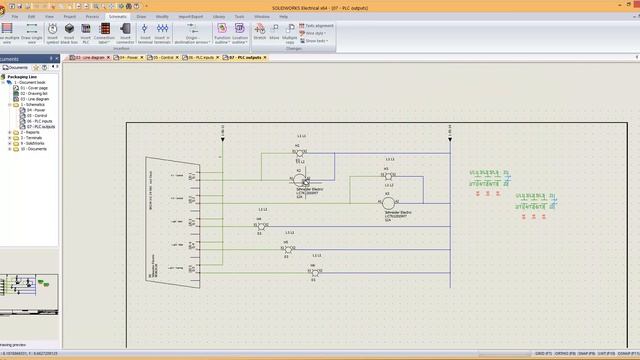Select the Move tool
The width and height of the screenshot is (640, 360).
click(274, 32)
